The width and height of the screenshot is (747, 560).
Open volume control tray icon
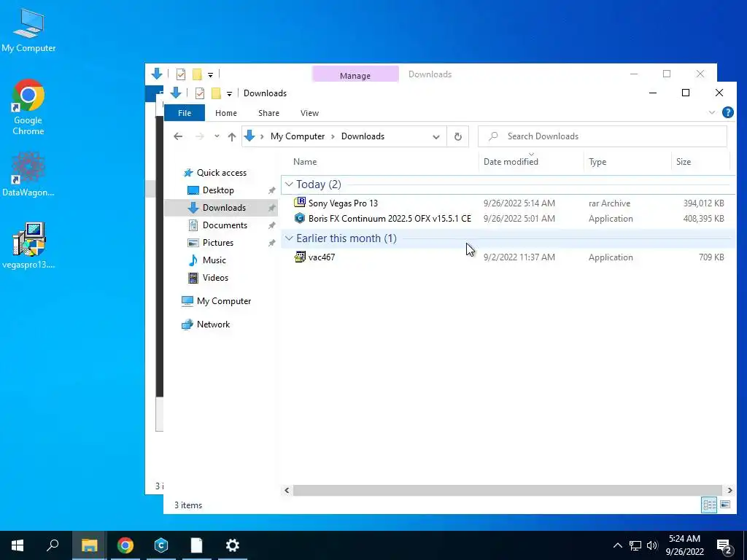point(652,545)
